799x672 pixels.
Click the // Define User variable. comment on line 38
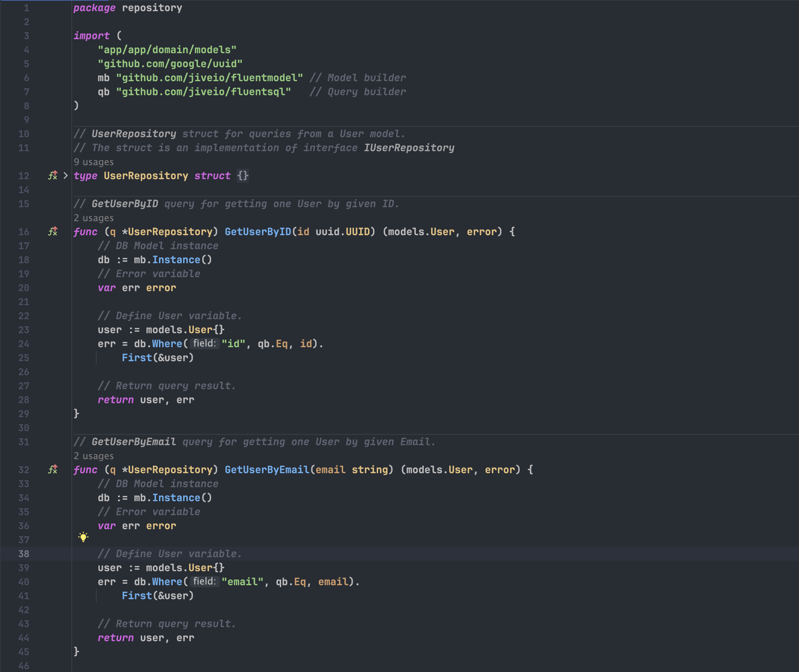click(170, 554)
